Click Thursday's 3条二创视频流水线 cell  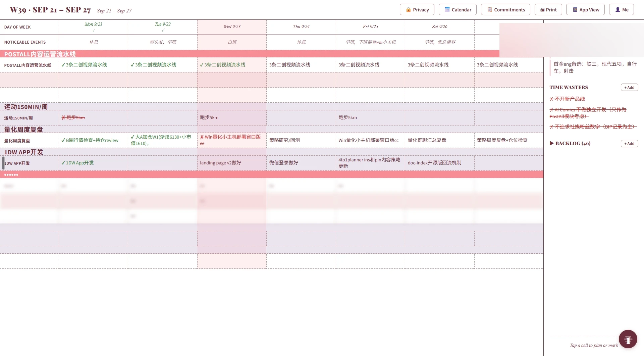pyautogui.click(x=301, y=65)
